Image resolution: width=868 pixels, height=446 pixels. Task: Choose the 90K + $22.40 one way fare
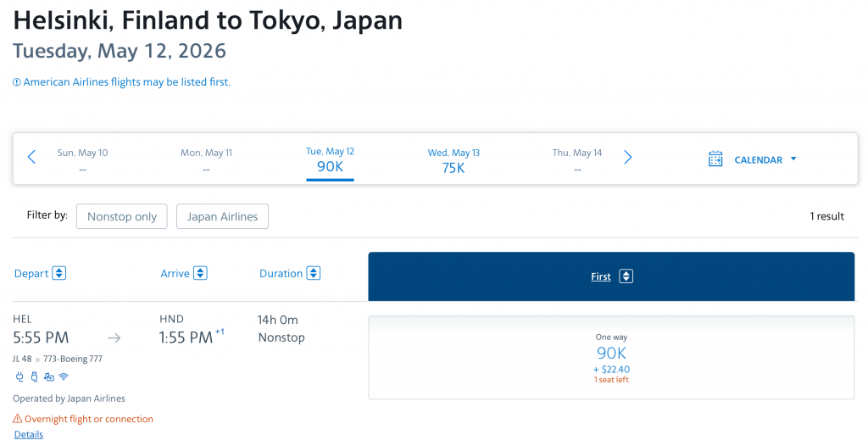click(x=611, y=357)
